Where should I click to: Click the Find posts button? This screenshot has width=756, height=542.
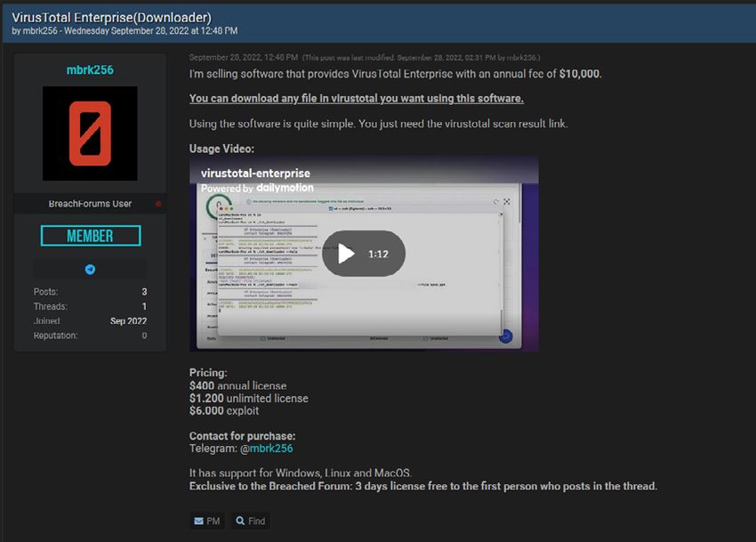[250, 521]
